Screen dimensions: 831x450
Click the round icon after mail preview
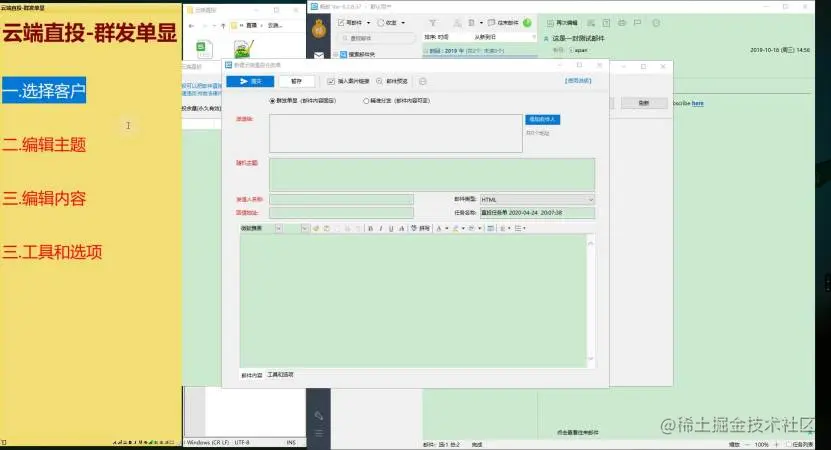coord(422,81)
